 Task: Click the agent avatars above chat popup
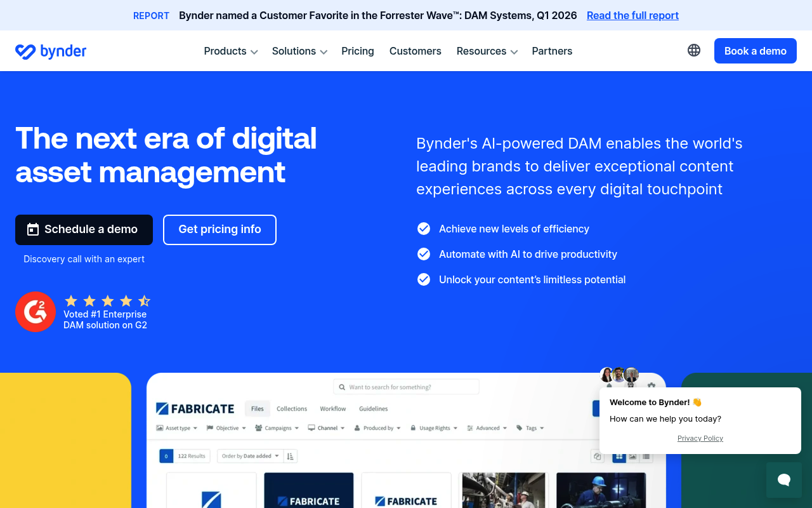pyautogui.click(x=619, y=375)
